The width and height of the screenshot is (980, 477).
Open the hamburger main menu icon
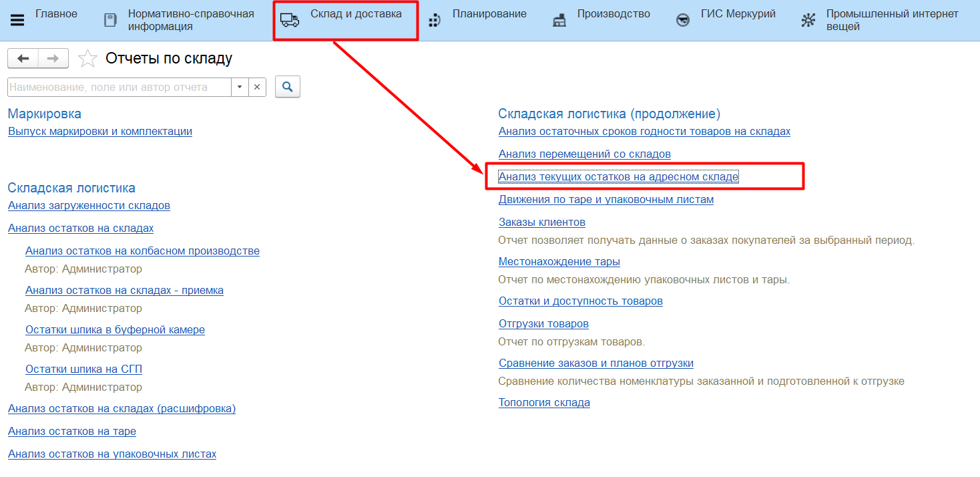tap(17, 20)
